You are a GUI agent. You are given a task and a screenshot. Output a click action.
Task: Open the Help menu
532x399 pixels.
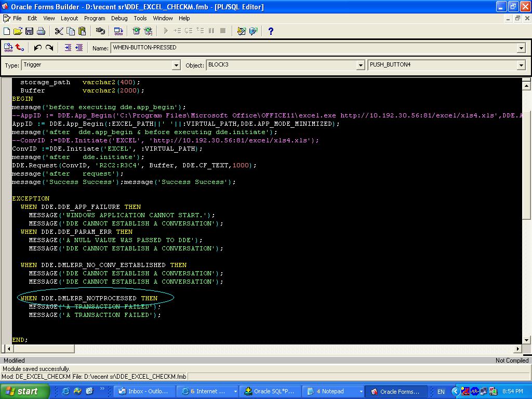184,18
